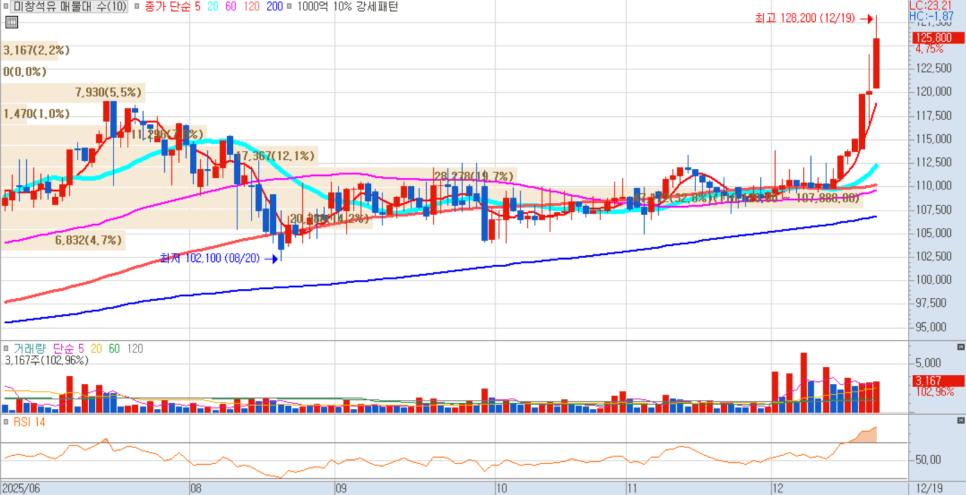Click the 09 month label on time axis
The image size is (966, 495).
(x=341, y=488)
